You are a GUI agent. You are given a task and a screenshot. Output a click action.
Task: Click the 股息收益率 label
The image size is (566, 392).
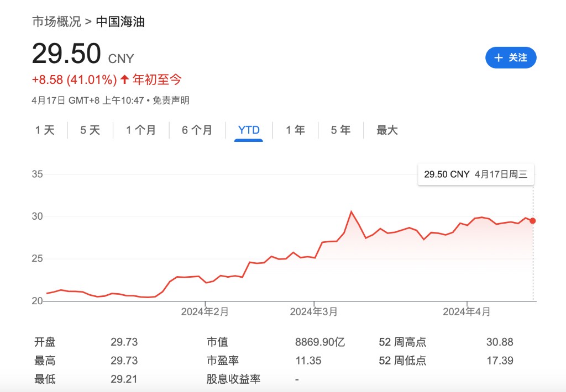pyautogui.click(x=233, y=379)
